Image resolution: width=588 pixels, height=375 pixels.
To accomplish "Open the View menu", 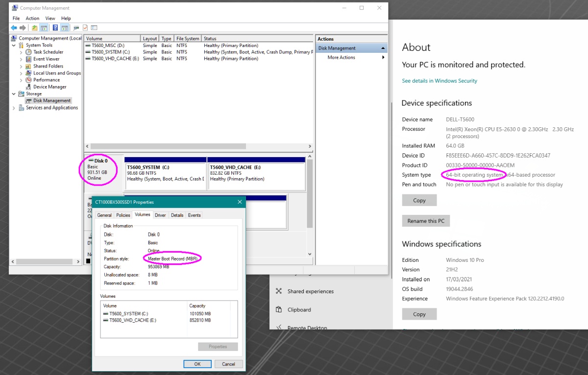I will pos(50,18).
